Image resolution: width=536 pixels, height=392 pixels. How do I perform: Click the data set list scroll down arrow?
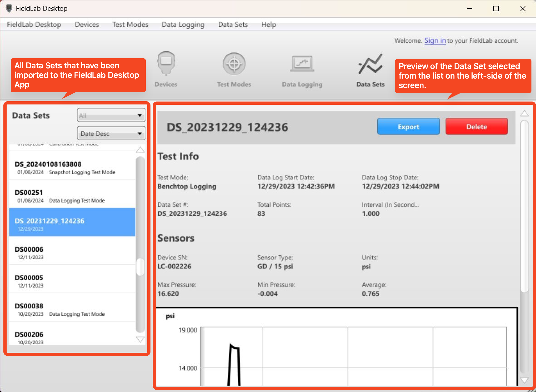pos(140,339)
